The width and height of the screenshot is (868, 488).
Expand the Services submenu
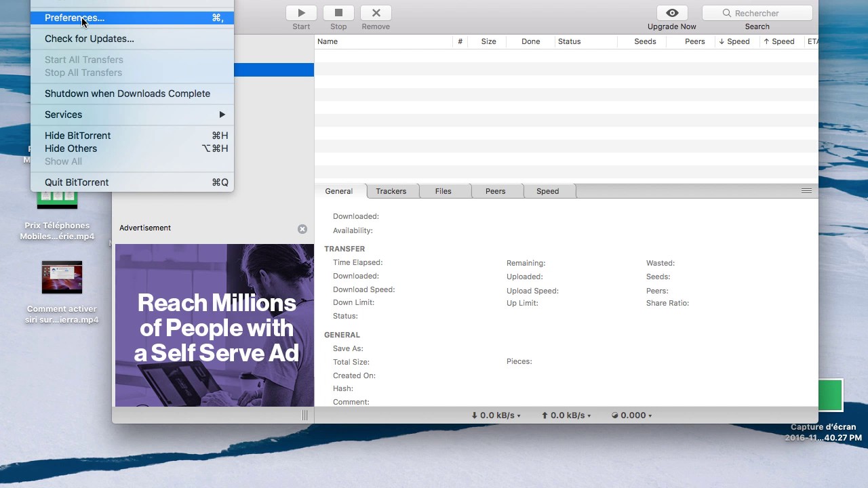pyautogui.click(x=132, y=115)
